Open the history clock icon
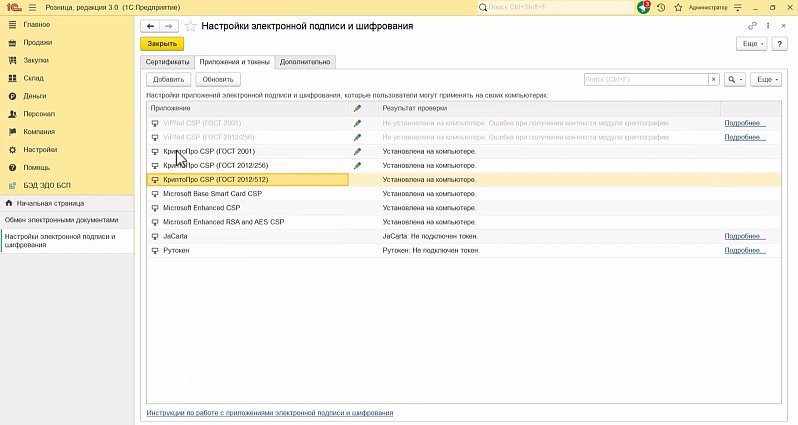This screenshot has width=798, height=425. coord(661,8)
